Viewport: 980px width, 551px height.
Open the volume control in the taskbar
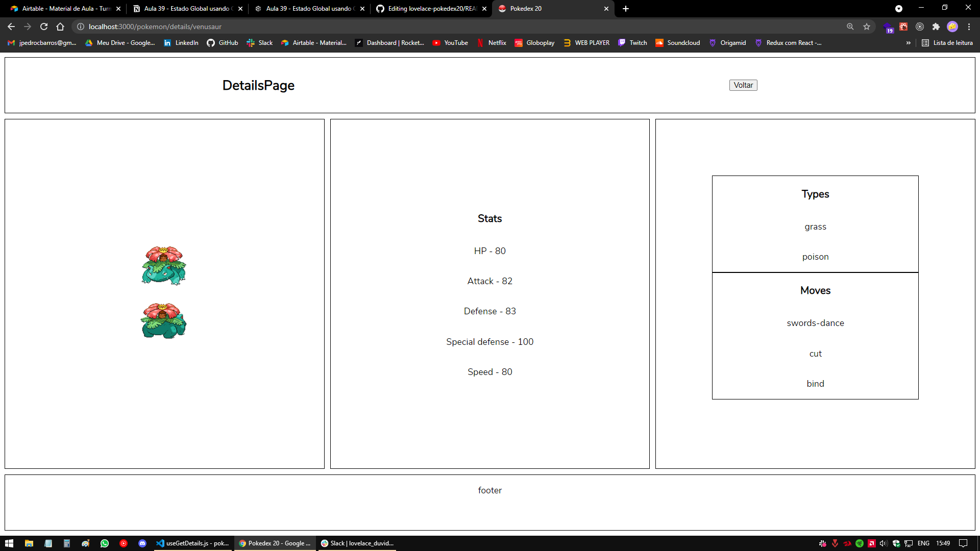coord(884,543)
